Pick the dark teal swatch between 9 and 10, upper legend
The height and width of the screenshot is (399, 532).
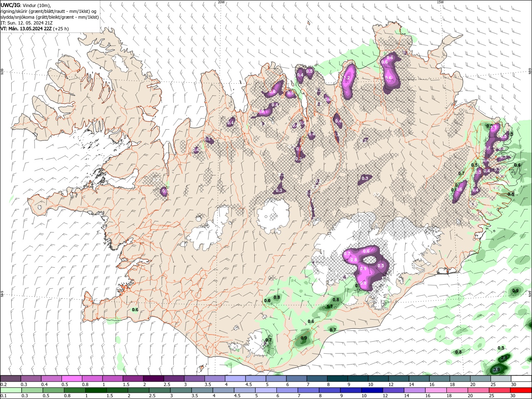click(357, 379)
